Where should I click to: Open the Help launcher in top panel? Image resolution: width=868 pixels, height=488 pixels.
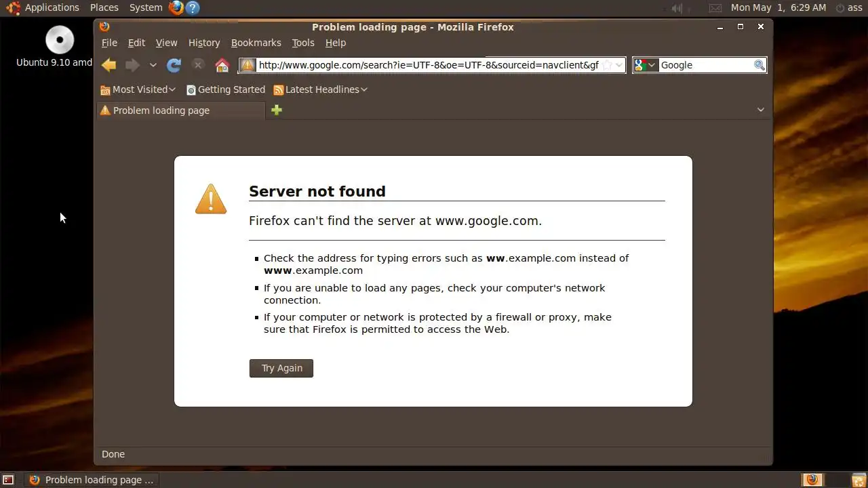point(193,8)
